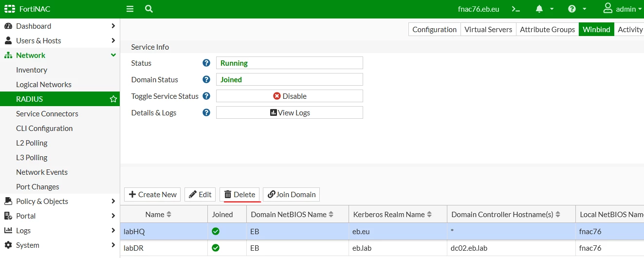Click the Joined domain status field
The height and width of the screenshot is (258, 644).
pos(290,79)
